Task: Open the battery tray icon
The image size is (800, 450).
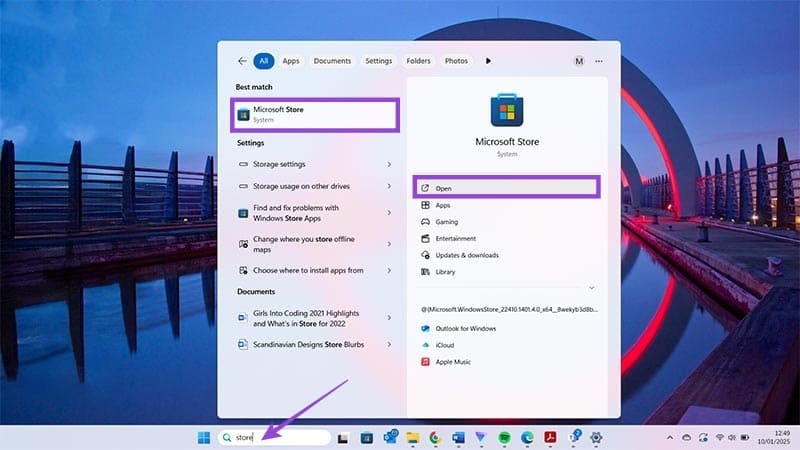Action: (x=745, y=438)
